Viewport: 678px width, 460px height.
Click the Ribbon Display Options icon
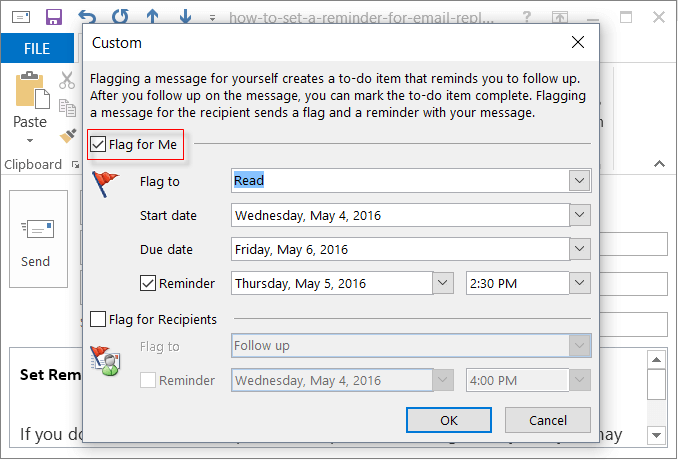[x=560, y=17]
